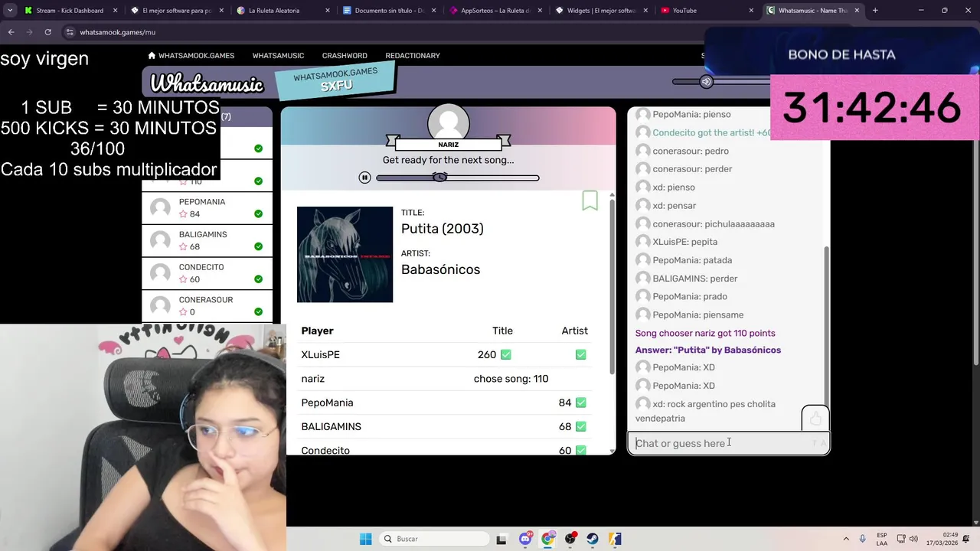Open a new browser tab

pos(875,11)
